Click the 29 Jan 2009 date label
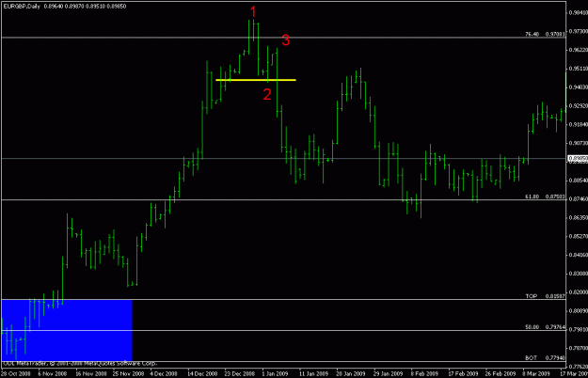The width and height of the screenshot is (588, 378). [x=388, y=373]
